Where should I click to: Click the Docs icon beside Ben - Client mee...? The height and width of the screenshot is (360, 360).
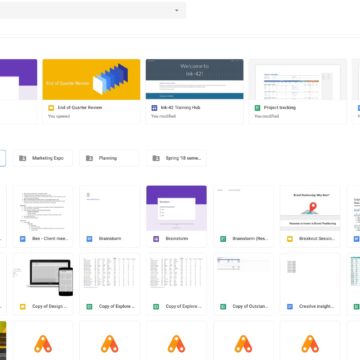coord(23,239)
